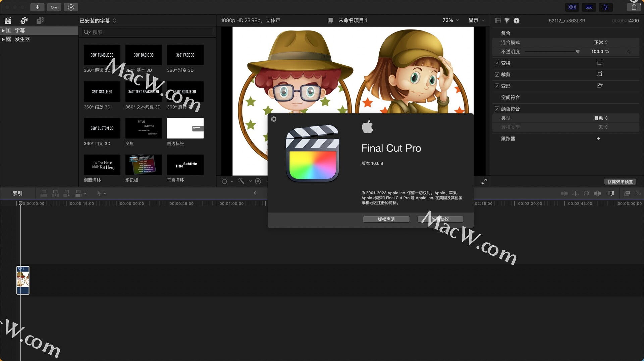
Task: Click the insert clip icon
Action: pyautogui.click(x=55, y=193)
